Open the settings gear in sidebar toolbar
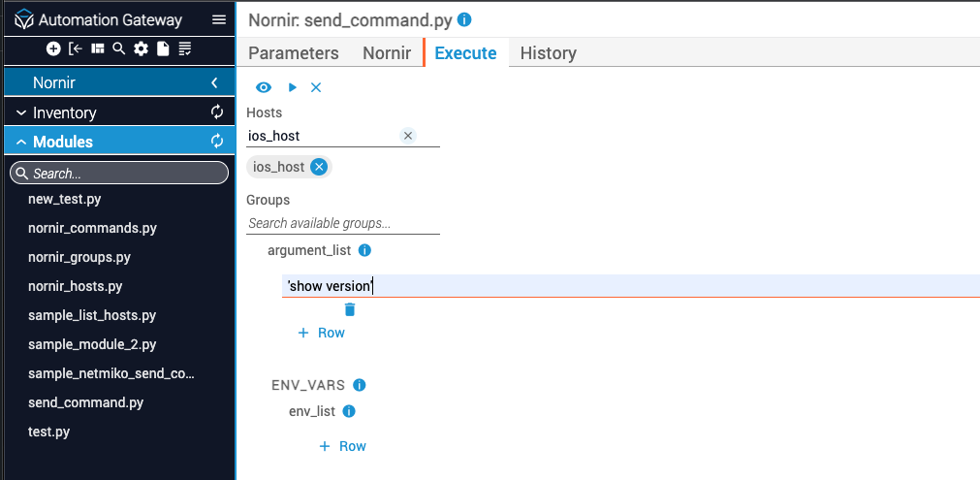This screenshot has width=980, height=480. 141,48
